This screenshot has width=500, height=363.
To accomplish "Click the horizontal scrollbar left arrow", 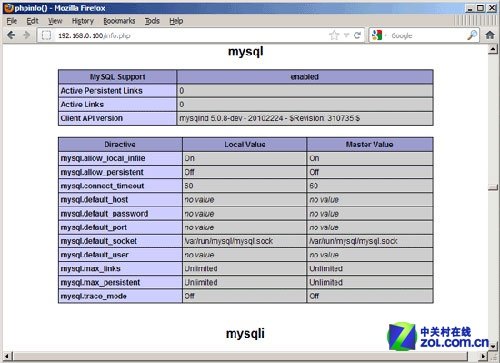I will (x=7, y=356).
